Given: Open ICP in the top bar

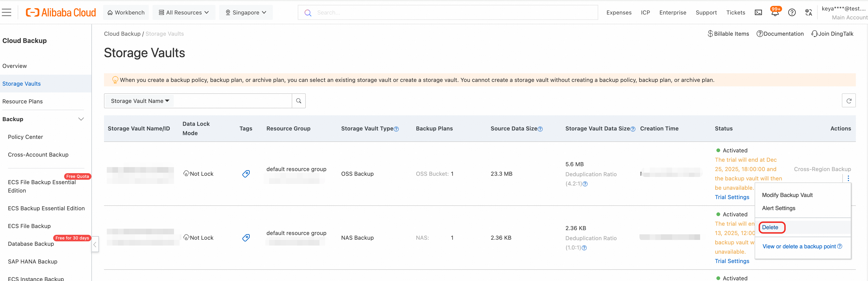Looking at the screenshot, I should pyautogui.click(x=645, y=12).
